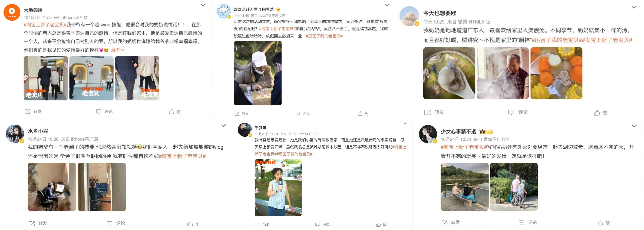
Task: Open hashtag #厉害了我的老宝贝# in 炸炸 post
Action: (324, 36)
